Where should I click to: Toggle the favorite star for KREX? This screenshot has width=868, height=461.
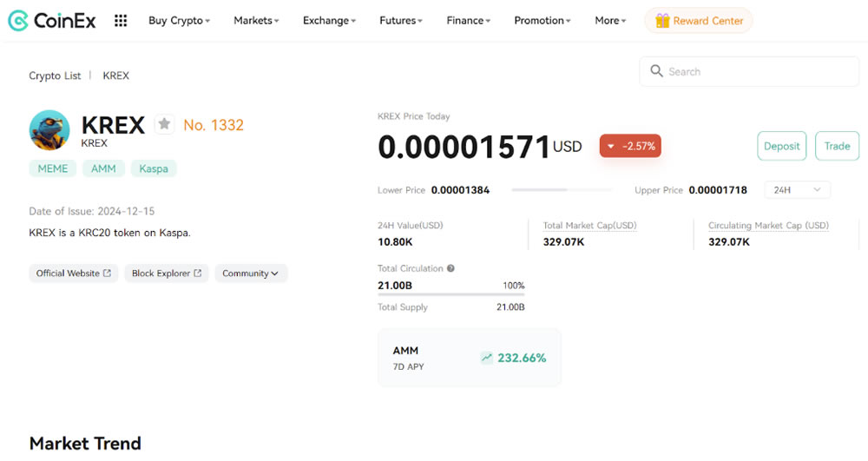tap(164, 124)
